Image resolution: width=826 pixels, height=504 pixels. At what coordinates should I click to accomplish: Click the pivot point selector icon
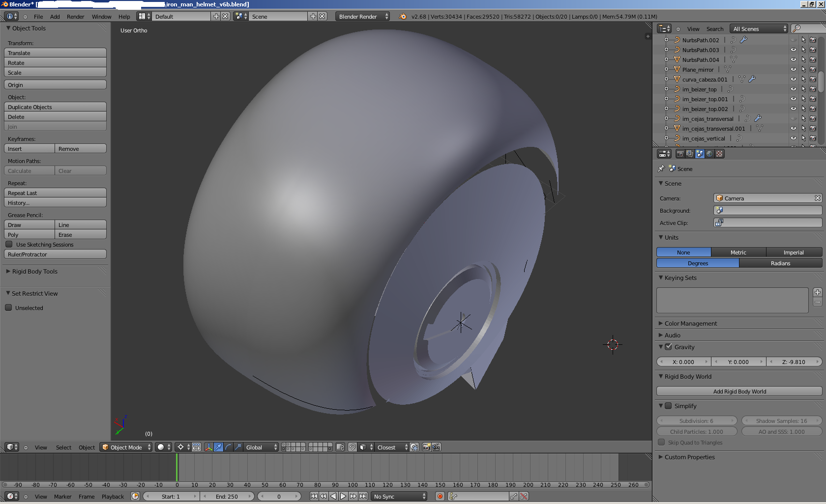[x=183, y=447]
